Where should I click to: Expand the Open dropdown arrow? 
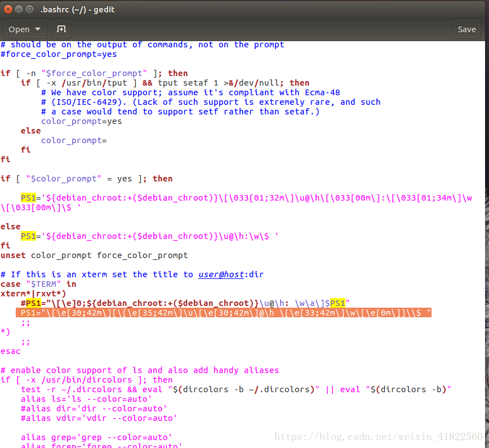(x=38, y=29)
